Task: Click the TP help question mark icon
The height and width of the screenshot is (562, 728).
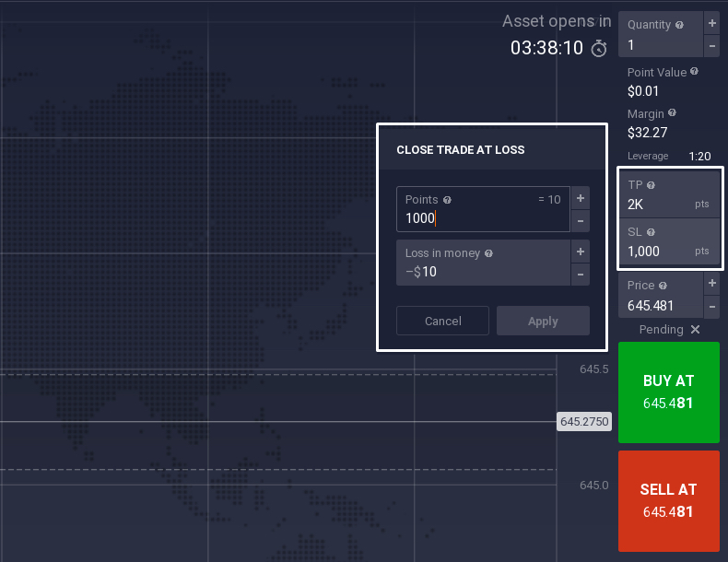Action: [651, 185]
